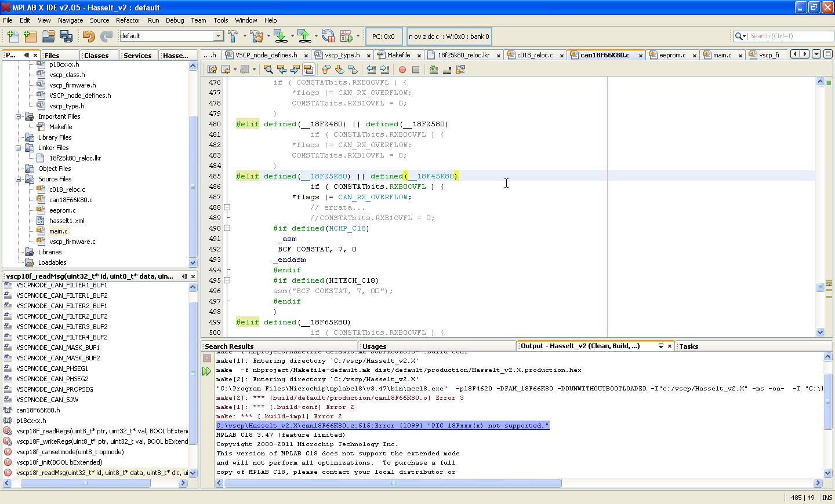
Task: Collapse code fold at line 490
Action: click(x=227, y=228)
